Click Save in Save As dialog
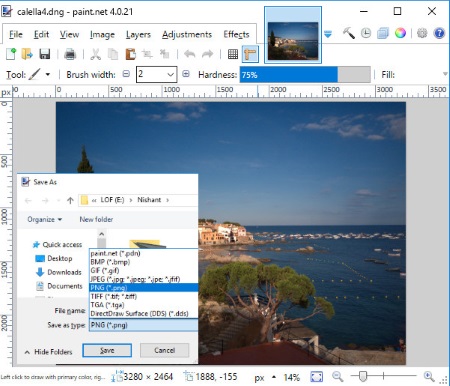The width and height of the screenshot is (450, 386). pyautogui.click(x=107, y=350)
